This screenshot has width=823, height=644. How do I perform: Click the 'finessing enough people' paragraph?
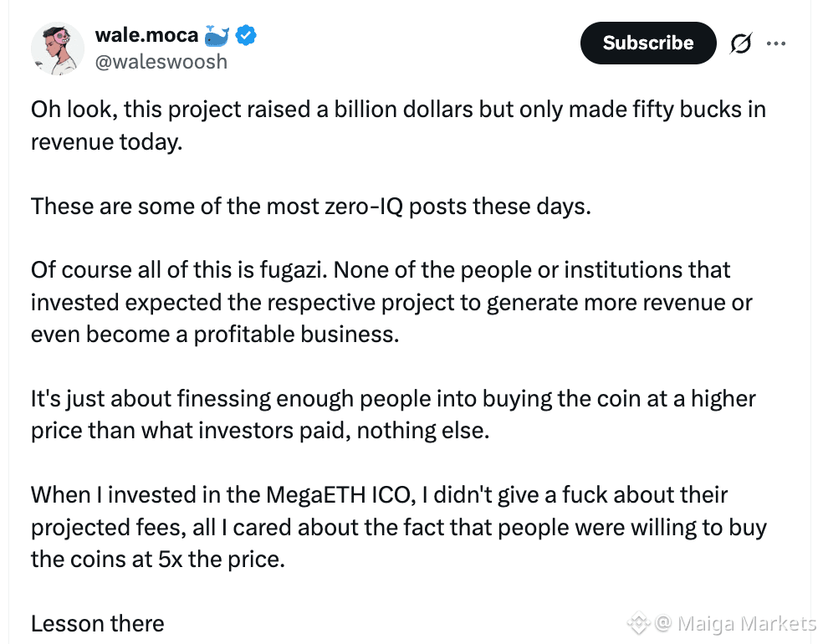click(x=393, y=415)
